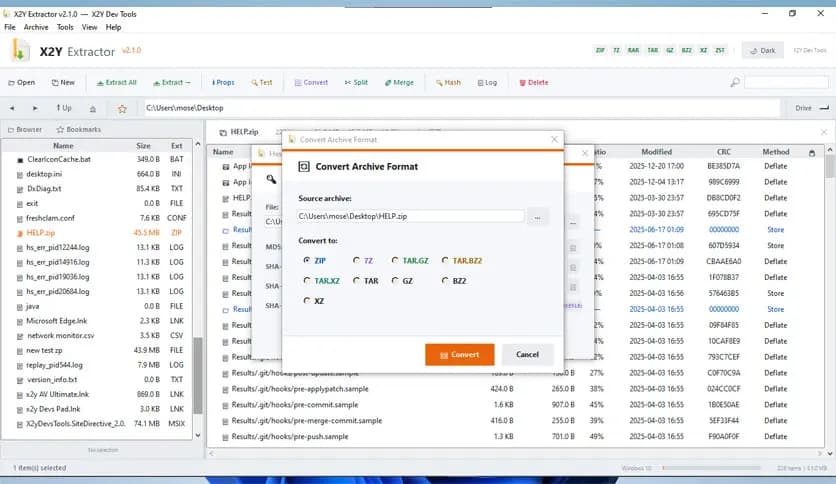
Task: Open the Archive menu
Action: (x=36, y=27)
